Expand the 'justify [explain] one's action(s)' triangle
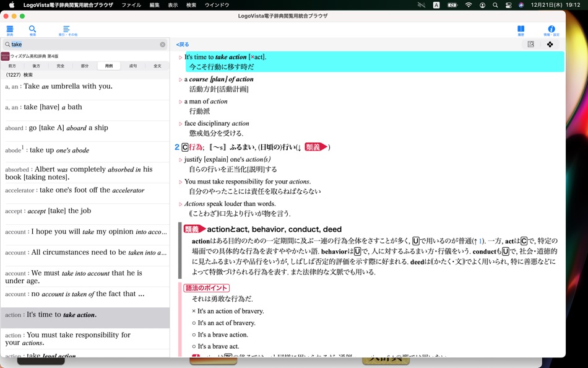The height and width of the screenshot is (368, 588). [180, 160]
